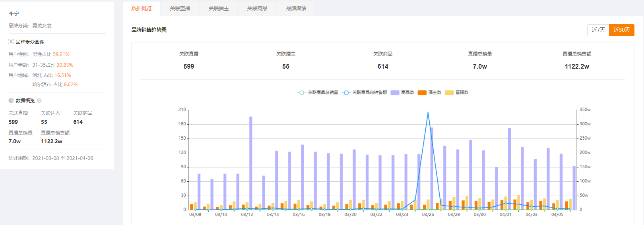Click the sales peak point on 03/26
644x225 pixels.
click(428, 113)
